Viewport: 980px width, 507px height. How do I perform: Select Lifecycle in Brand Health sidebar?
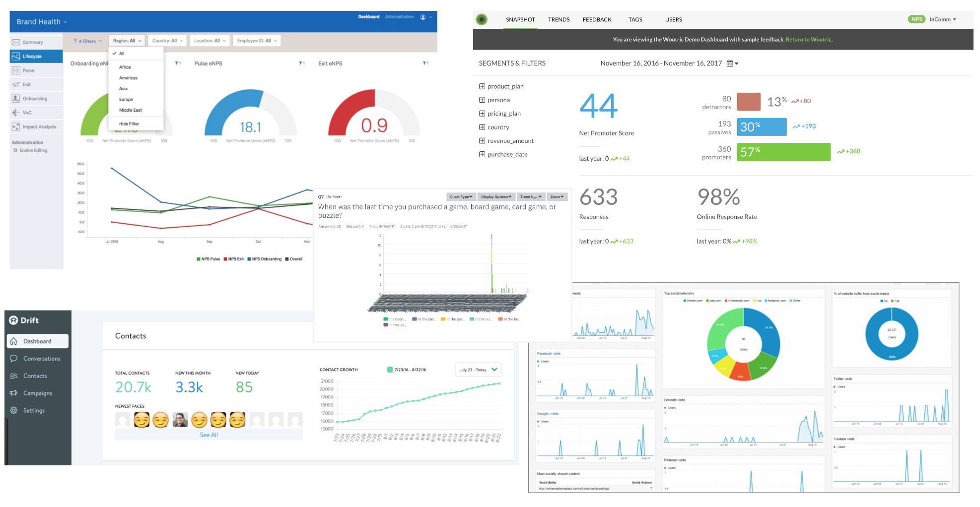coord(36,56)
